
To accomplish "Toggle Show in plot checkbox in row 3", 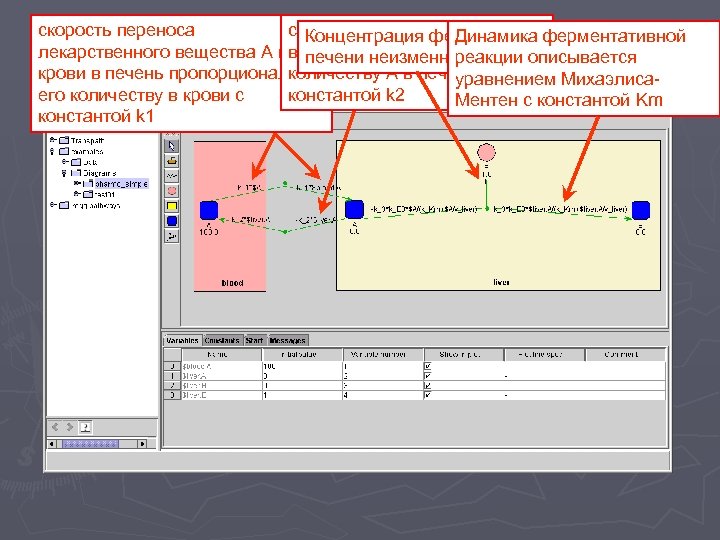I will point(428,395).
